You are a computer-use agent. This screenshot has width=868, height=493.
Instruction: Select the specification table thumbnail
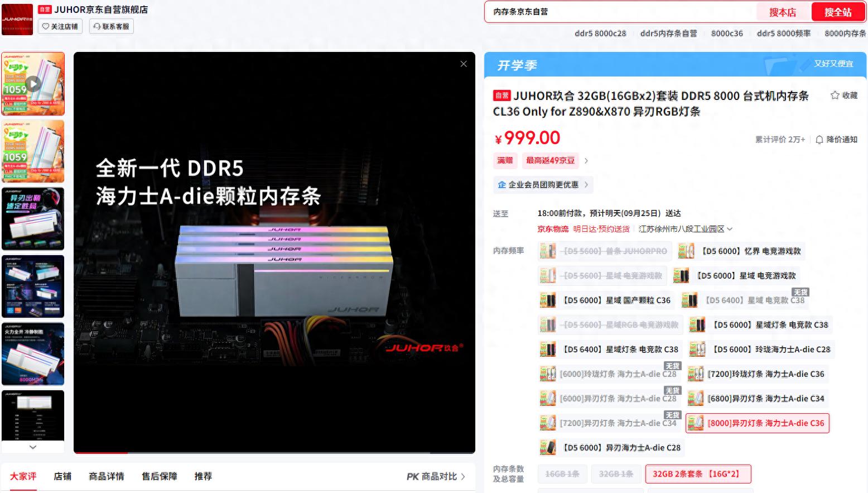point(33,415)
